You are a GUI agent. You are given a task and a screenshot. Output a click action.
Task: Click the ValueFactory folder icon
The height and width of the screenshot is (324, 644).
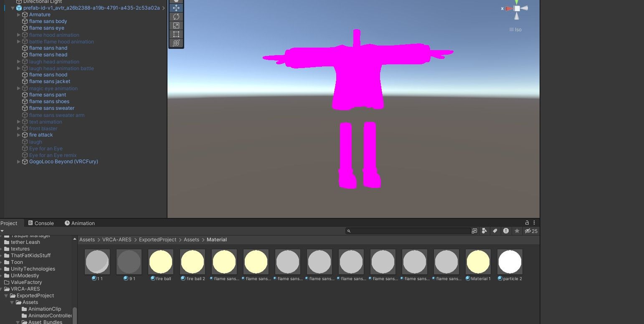(7, 282)
